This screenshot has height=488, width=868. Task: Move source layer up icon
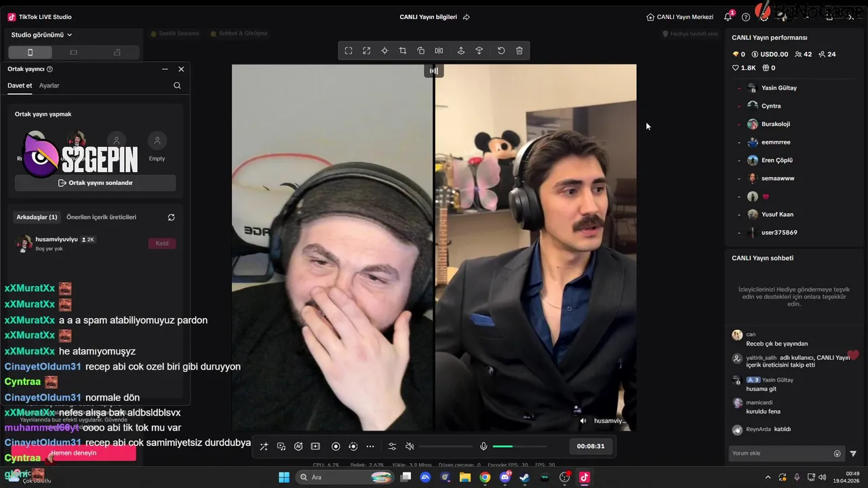(x=461, y=51)
